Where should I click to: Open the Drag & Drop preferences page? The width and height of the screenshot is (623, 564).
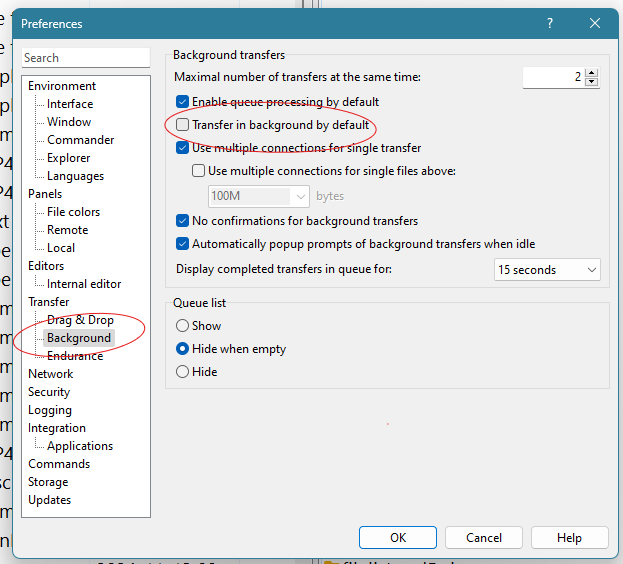(80, 320)
